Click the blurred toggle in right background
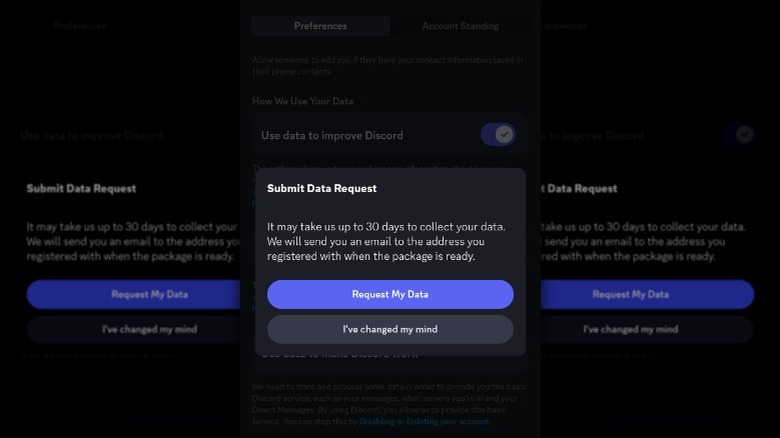 [x=741, y=134]
